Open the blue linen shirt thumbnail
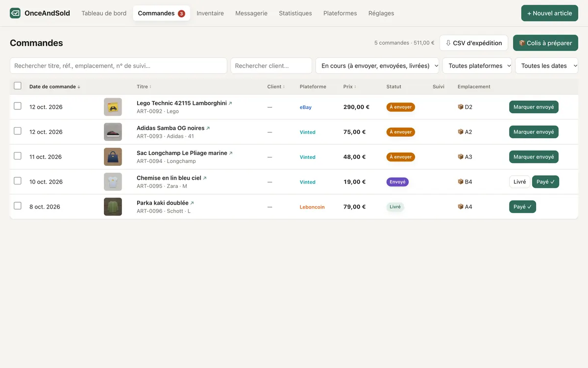 coord(113,182)
